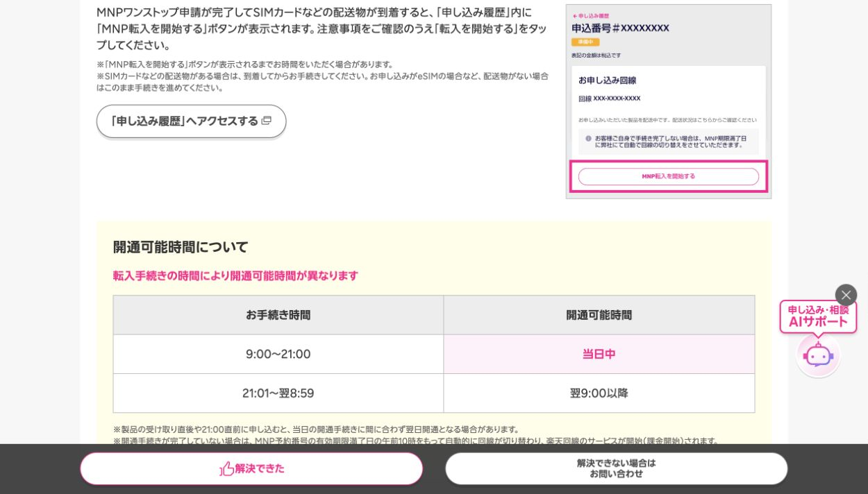
Task: Click the note starting ※製品の受け取り直後や21:00直前
Action: point(317,429)
